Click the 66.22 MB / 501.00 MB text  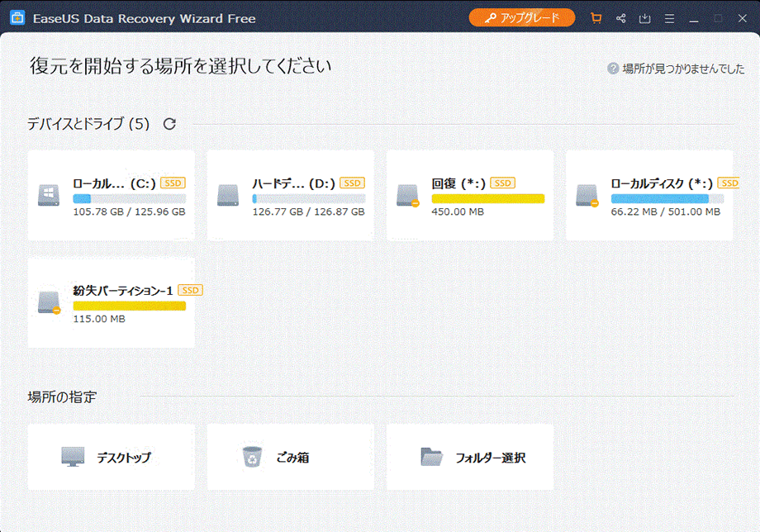pyautogui.click(x=666, y=211)
